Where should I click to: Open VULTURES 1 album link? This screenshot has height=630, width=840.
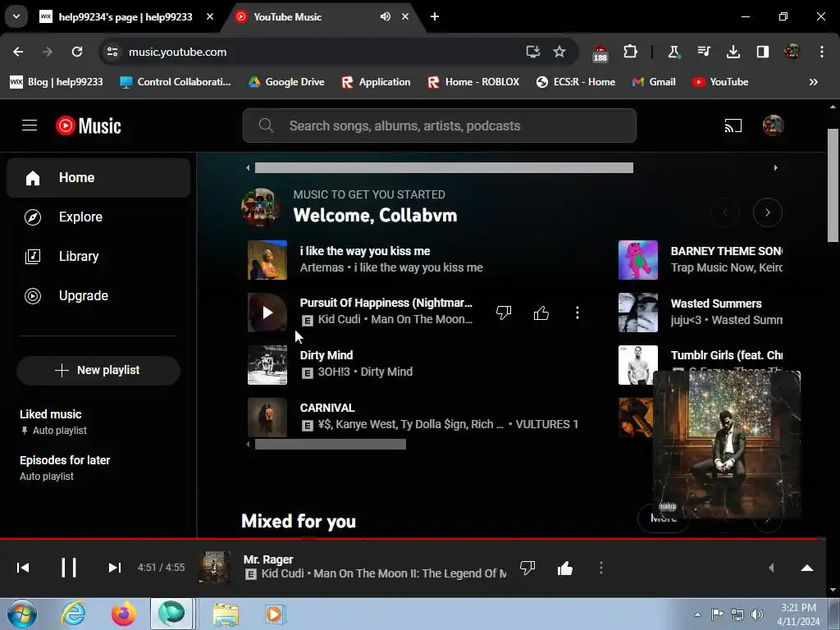[546, 424]
